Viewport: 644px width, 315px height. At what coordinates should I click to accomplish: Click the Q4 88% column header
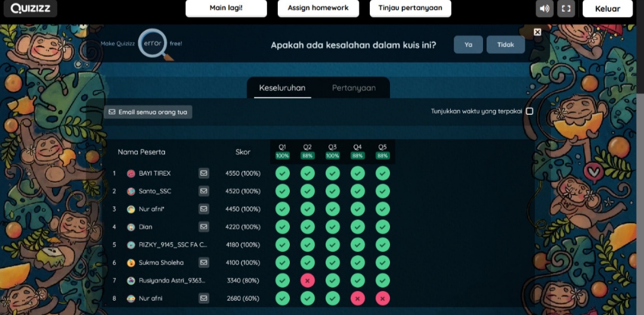(357, 151)
